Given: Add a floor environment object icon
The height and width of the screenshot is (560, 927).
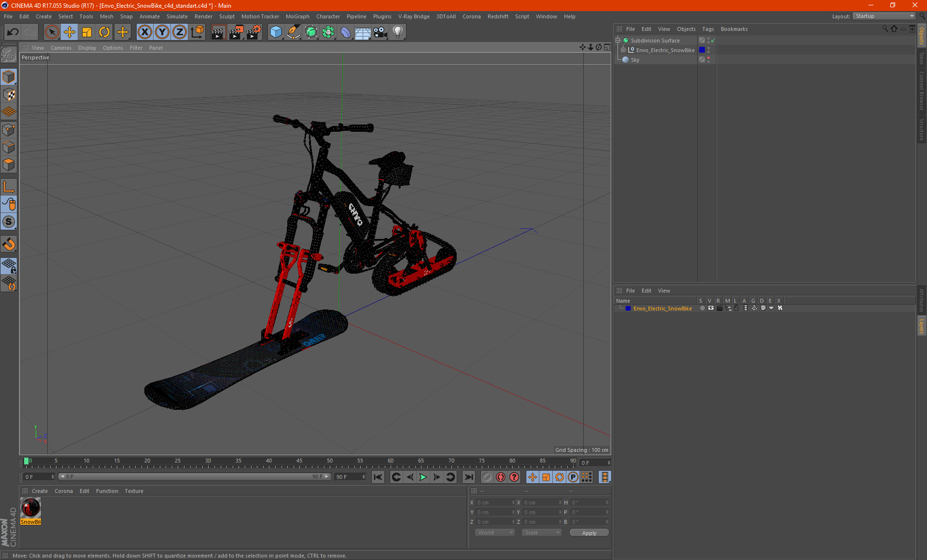Looking at the screenshot, I should [363, 32].
